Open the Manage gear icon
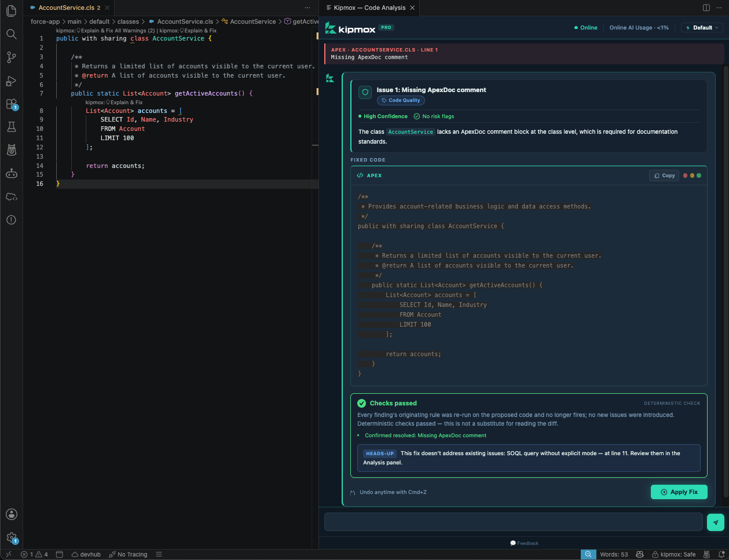Screen dimensions: 729x560 click(11, 538)
